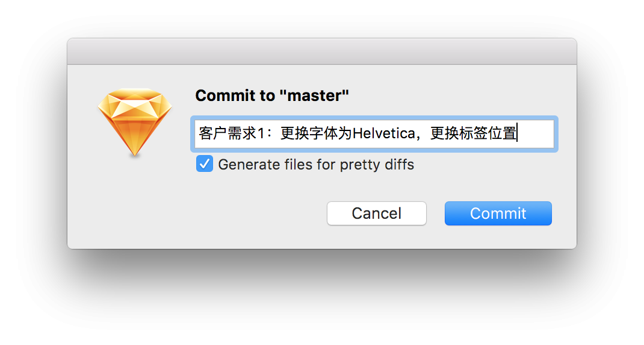
Task: Click the blue checkmark box
Action: pos(205,163)
